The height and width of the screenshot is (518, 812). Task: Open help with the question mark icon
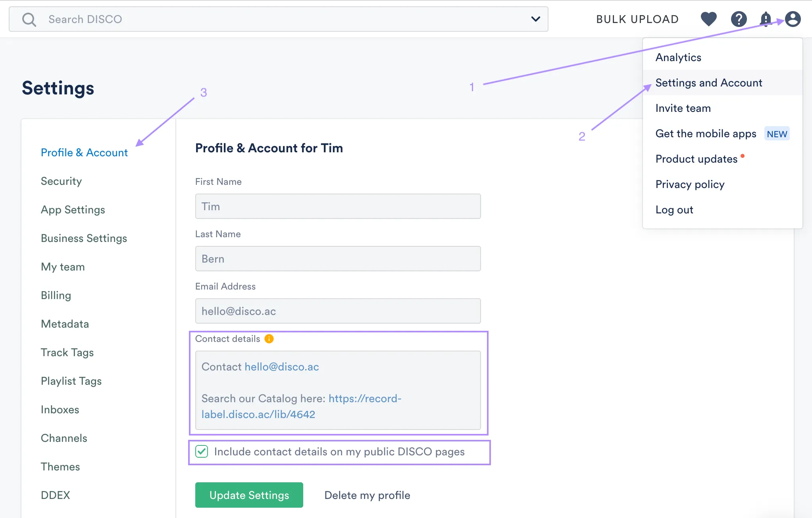(739, 19)
